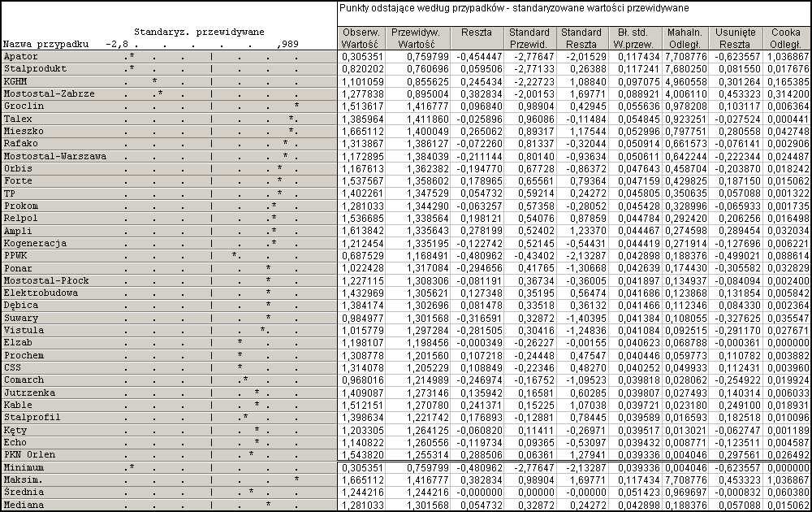Click the Standard Reszta column header

coord(581,38)
